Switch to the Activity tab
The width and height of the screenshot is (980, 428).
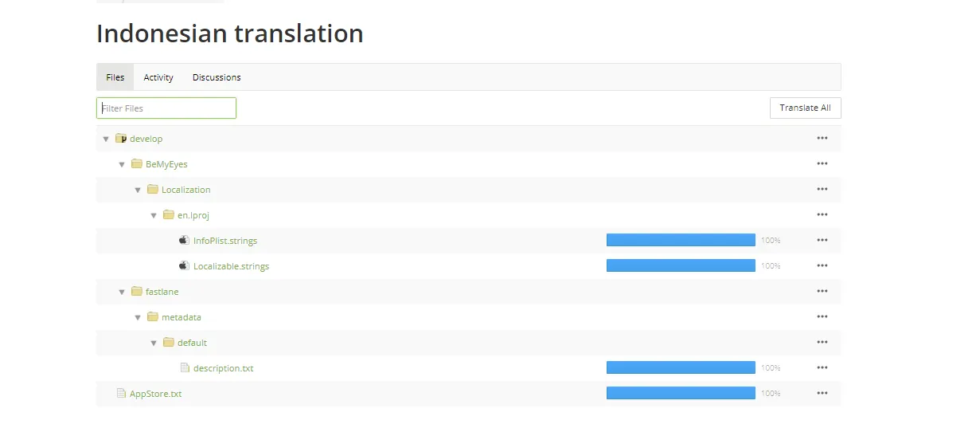pyautogui.click(x=158, y=77)
